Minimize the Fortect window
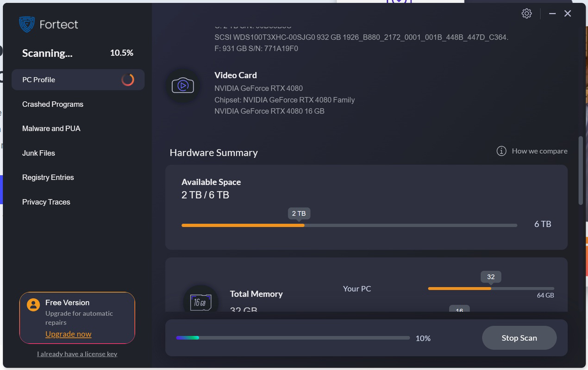The image size is (588, 370). click(552, 14)
